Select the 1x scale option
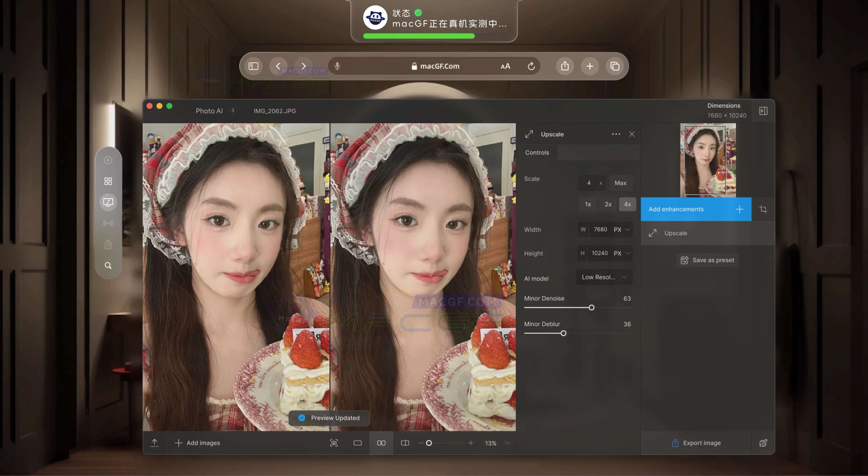This screenshot has width=868, height=476. (x=587, y=204)
